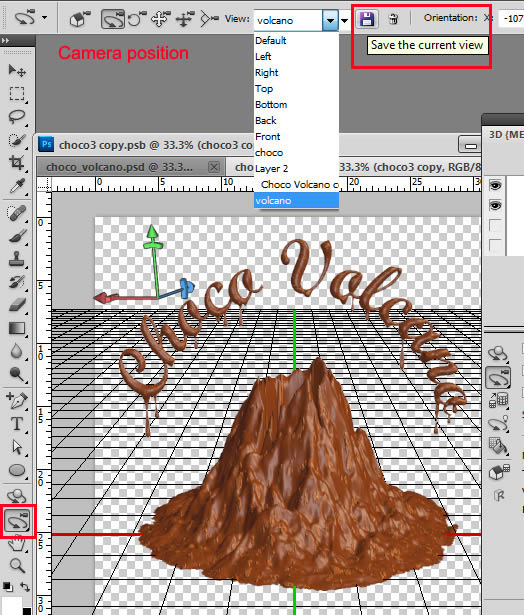The width and height of the screenshot is (524, 615).
Task: Select the 3D Object Rotate tool in toolbox
Action: pos(17,496)
